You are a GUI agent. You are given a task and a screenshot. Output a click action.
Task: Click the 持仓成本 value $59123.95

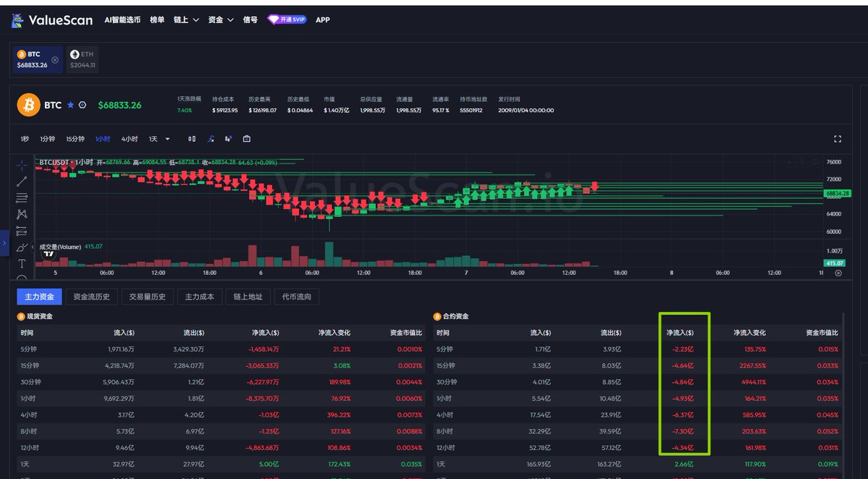click(224, 111)
